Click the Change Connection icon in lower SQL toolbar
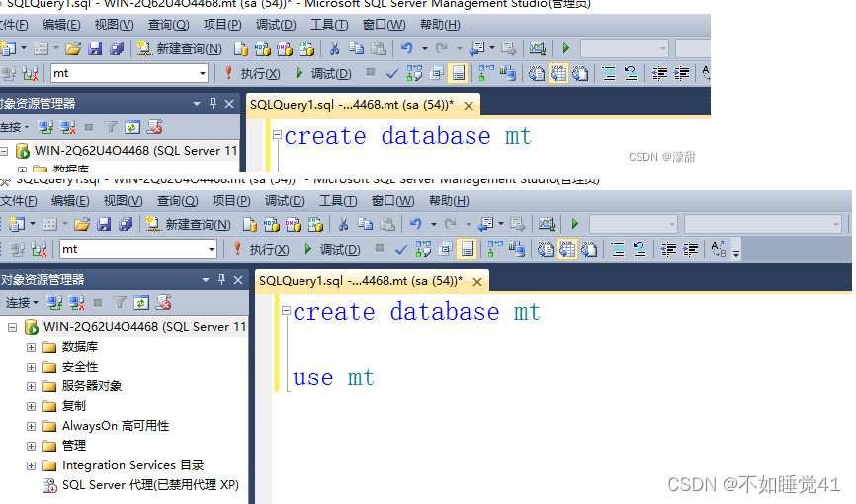856x504 pixels. [x=40, y=250]
